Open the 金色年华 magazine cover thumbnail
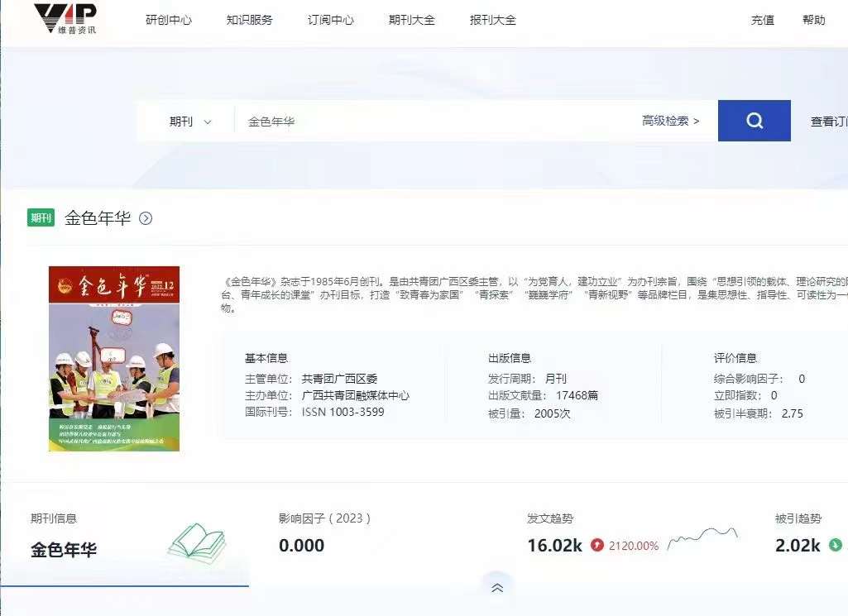The height and width of the screenshot is (616, 848). [114, 358]
